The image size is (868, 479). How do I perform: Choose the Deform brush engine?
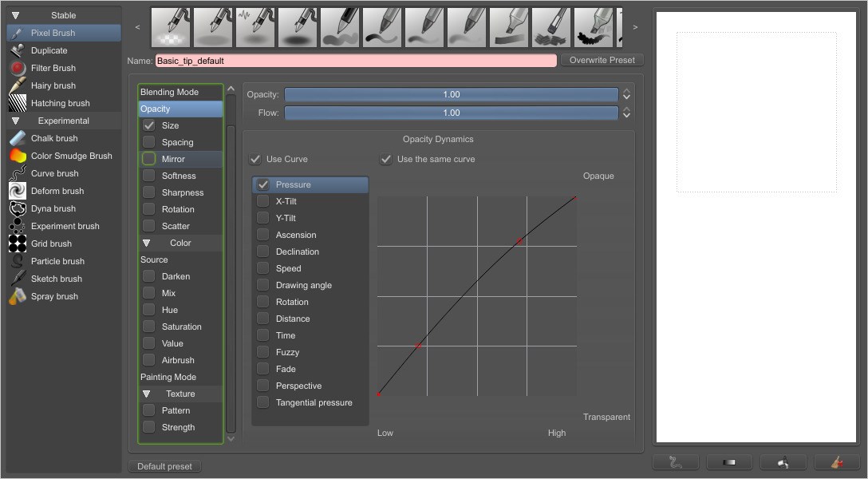[57, 191]
